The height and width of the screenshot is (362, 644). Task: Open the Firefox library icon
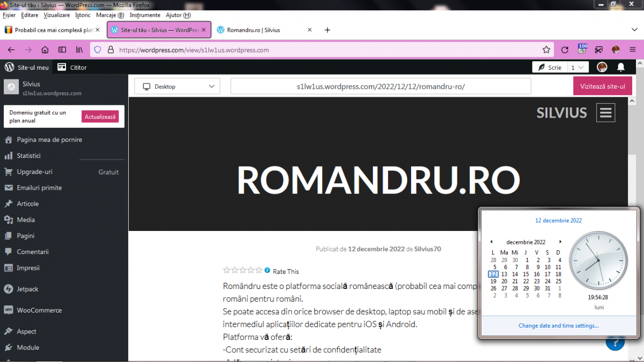(x=79, y=50)
